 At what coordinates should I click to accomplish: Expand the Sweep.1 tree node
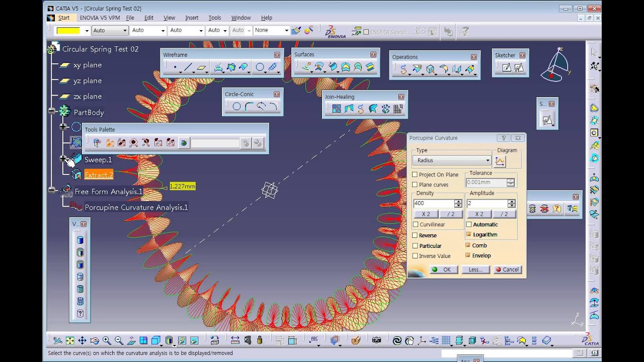click(x=63, y=159)
